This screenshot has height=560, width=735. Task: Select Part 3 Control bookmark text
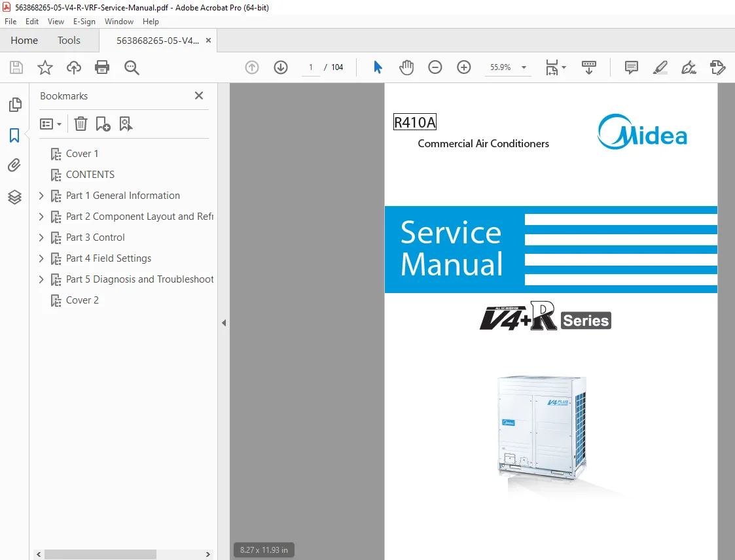point(95,237)
